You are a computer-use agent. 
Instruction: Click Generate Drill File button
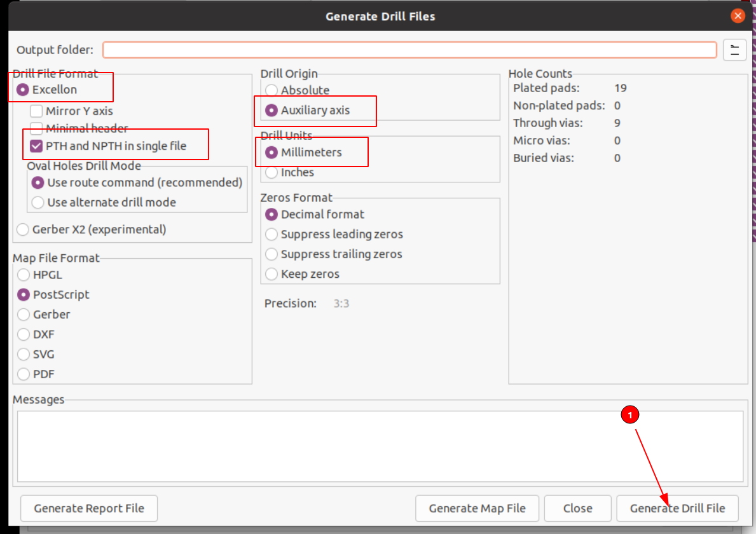[x=677, y=509]
